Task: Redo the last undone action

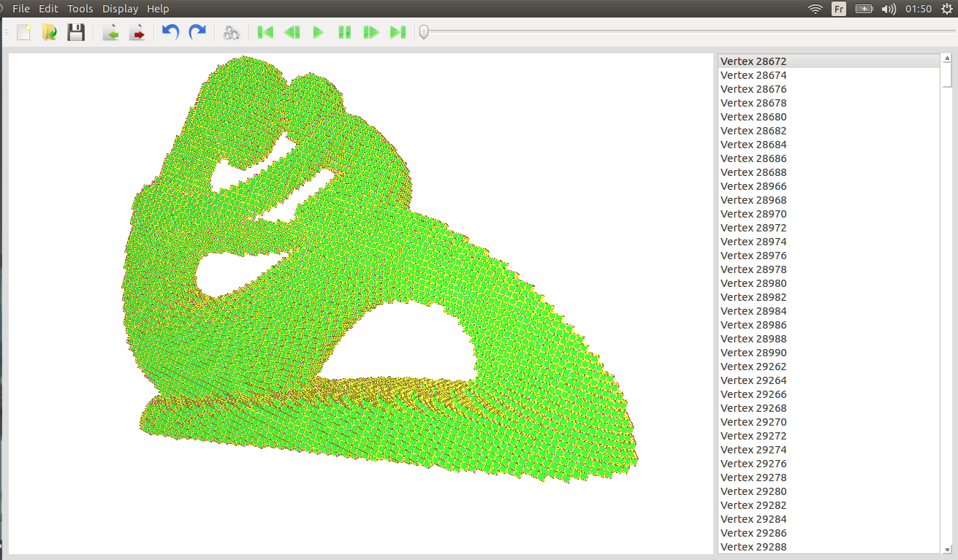Action: tap(197, 32)
